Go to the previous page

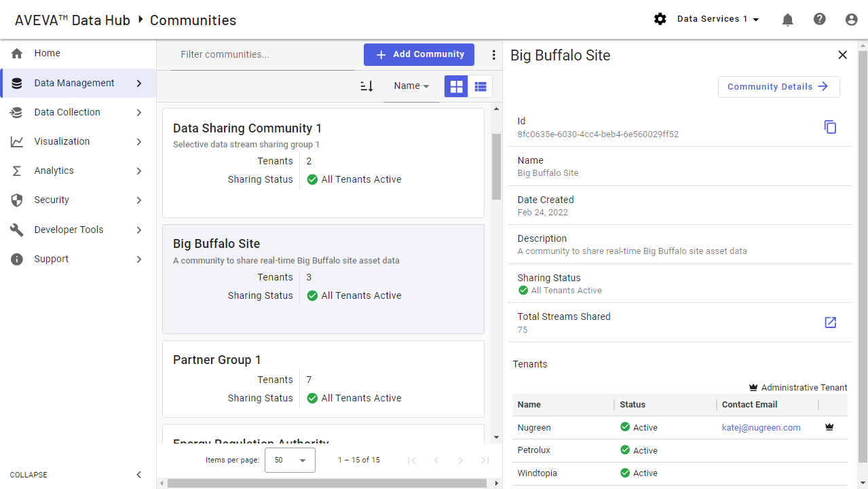pyautogui.click(x=436, y=460)
